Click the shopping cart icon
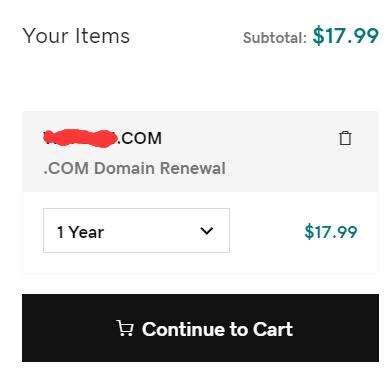This screenshot has width=387, height=370. click(x=125, y=328)
